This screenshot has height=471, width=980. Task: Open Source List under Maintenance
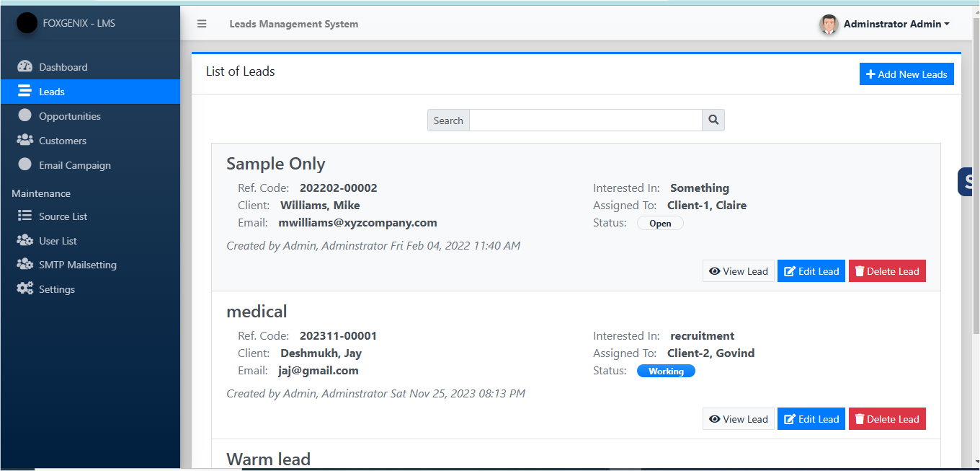[x=90, y=216]
